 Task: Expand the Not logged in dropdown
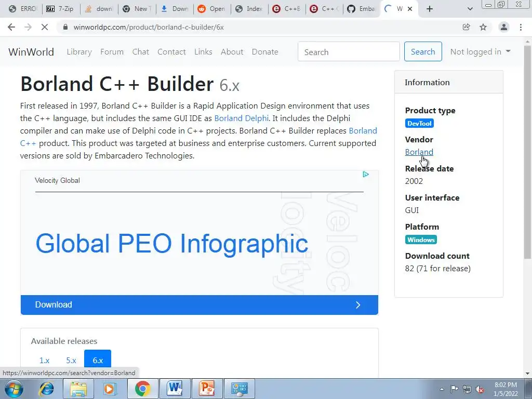(480, 51)
